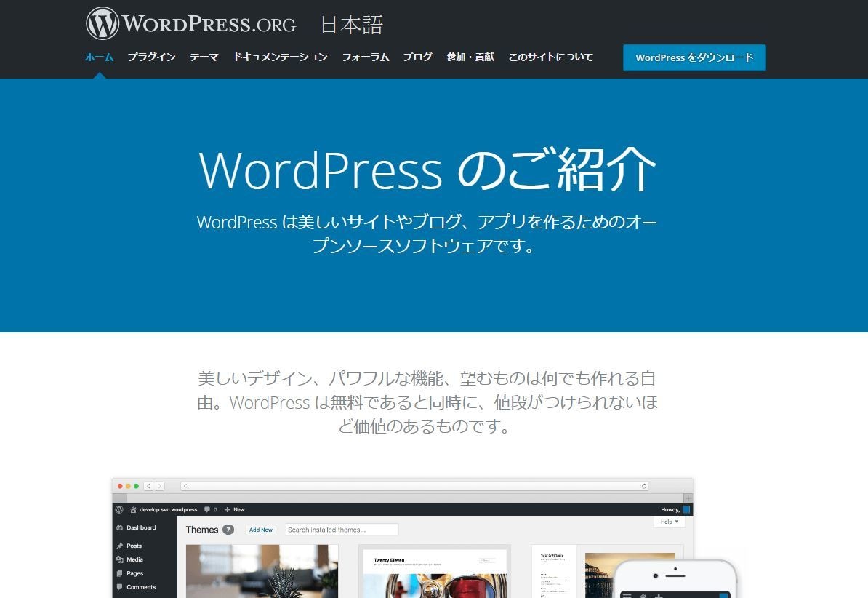868x598 pixels.
Task: Open the 参加・貢献 link
Action: pos(470,57)
